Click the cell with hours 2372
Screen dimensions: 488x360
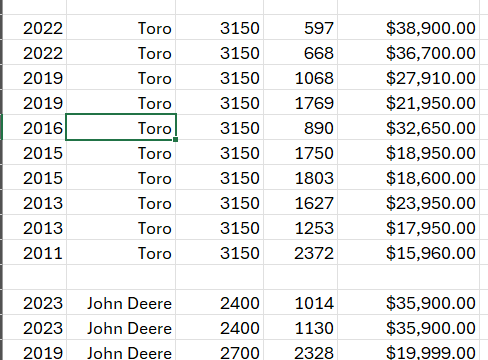[x=300, y=252]
